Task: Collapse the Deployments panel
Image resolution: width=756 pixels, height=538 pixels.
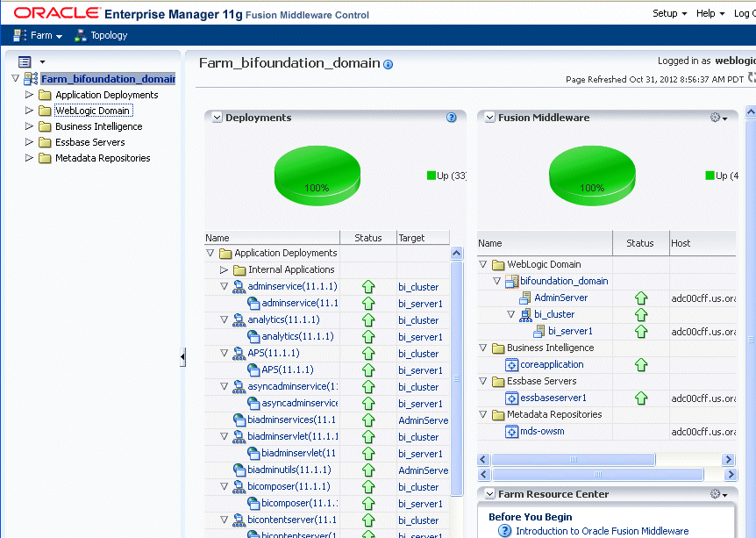Action: [x=217, y=118]
